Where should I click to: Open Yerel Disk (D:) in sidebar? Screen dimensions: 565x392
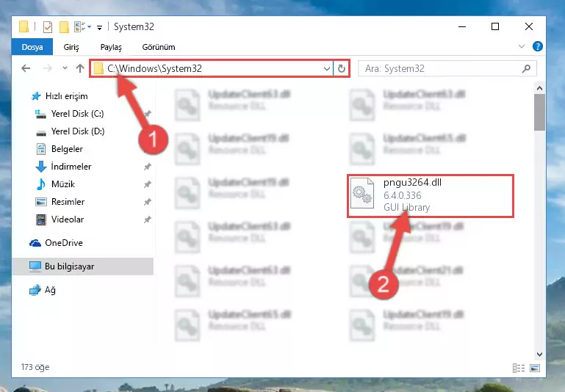click(77, 131)
